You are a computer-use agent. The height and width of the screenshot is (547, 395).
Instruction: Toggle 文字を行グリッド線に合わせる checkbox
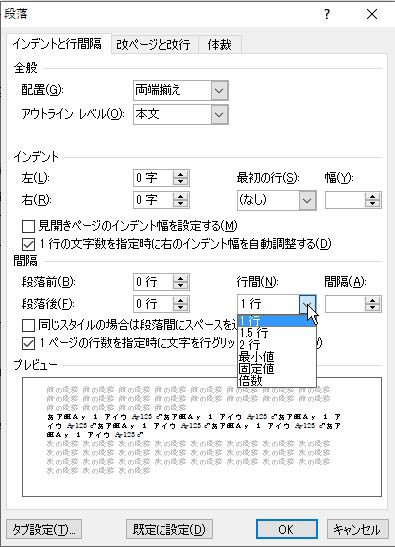click(x=28, y=343)
